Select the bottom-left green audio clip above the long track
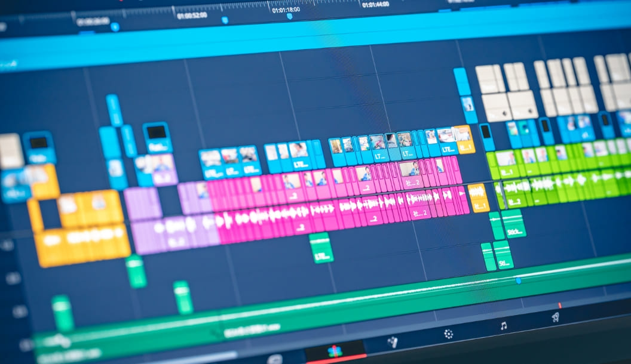This screenshot has width=631, height=364. (x=63, y=313)
